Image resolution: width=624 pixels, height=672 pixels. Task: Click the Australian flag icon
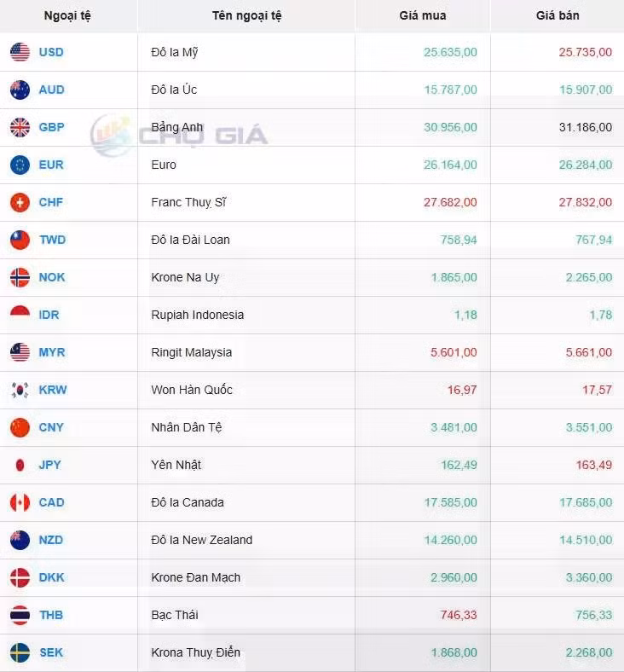pyautogui.click(x=20, y=90)
